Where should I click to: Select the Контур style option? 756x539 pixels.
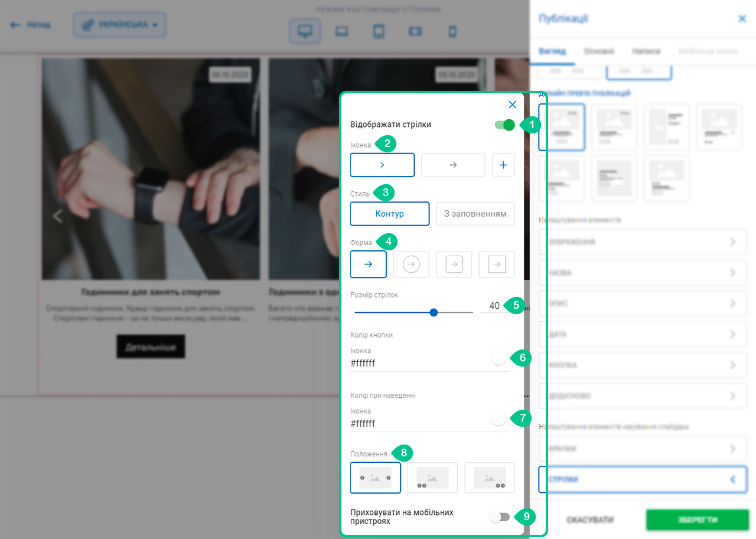pos(390,214)
